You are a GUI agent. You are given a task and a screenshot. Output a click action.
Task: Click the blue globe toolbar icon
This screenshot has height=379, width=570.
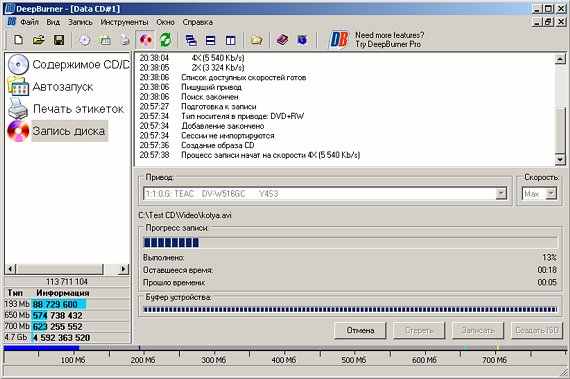tap(302, 40)
